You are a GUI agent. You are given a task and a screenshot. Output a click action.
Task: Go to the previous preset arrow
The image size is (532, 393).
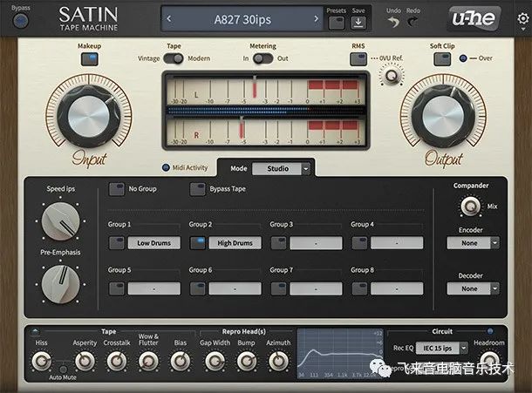(169, 19)
